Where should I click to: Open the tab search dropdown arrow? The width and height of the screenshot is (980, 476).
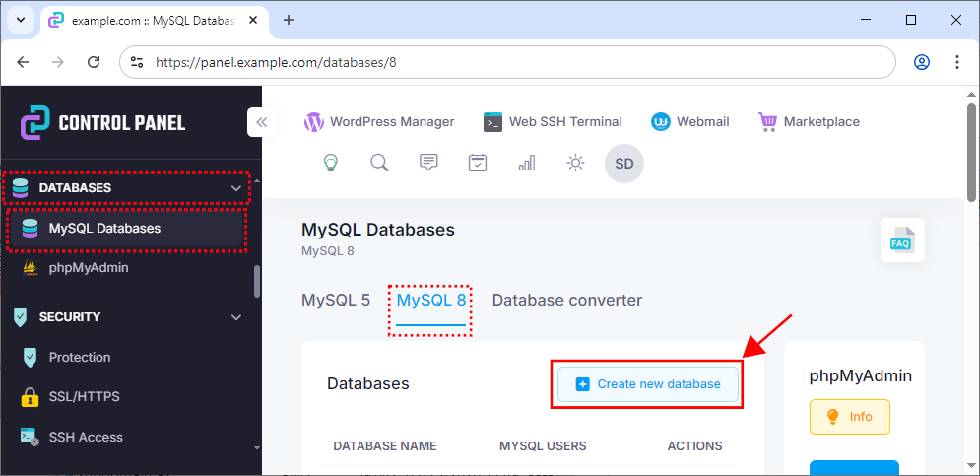[x=21, y=20]
